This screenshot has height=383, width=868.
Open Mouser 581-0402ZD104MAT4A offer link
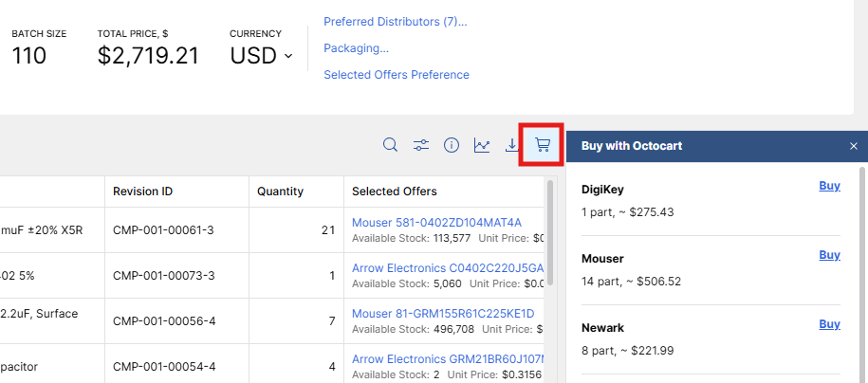[x=436, y=223]
